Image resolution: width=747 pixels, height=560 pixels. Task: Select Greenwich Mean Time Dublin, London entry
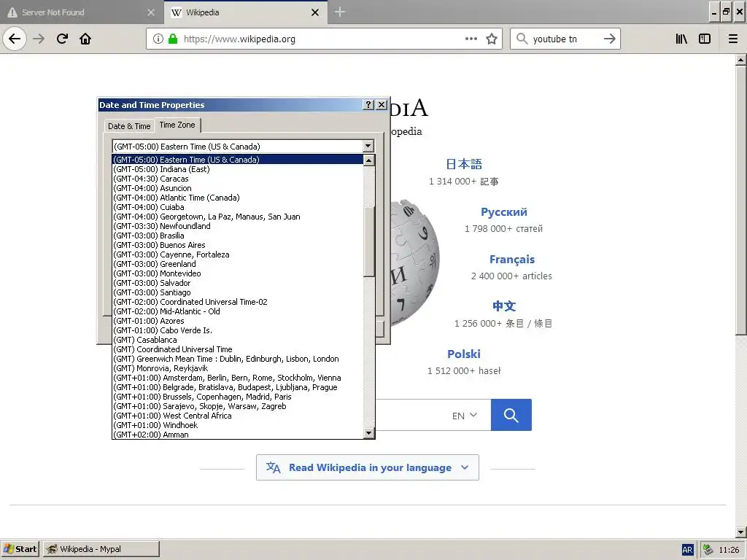[x=238, y=359]
